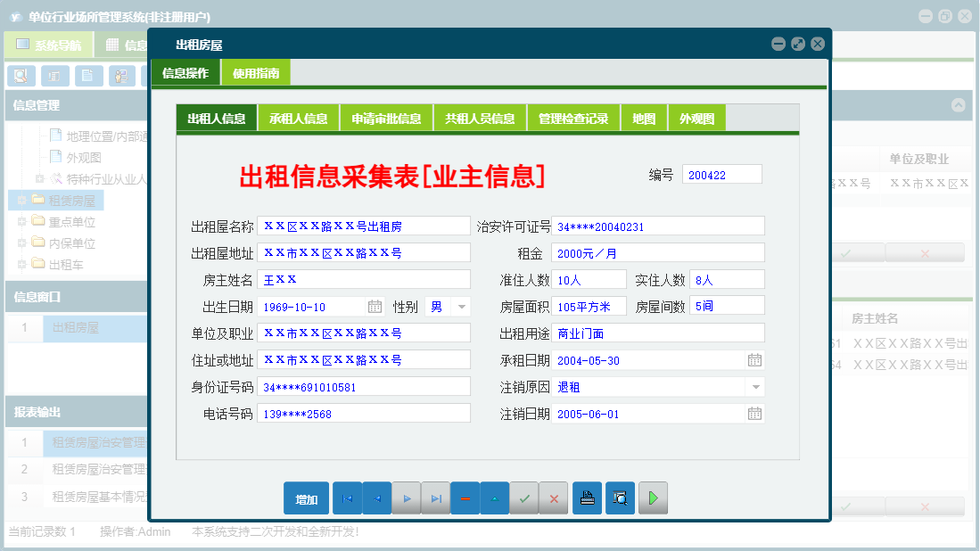Image resolution: width=980 pixels, height=551 pixels.
Task: Launch print preview with the magnifier icon
Action: [620, 498]
